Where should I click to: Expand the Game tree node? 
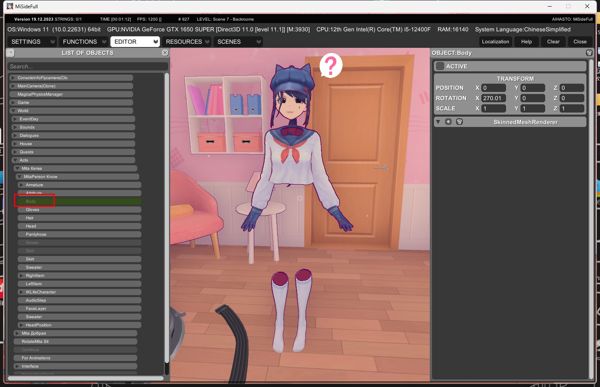(x=13, y=103)
